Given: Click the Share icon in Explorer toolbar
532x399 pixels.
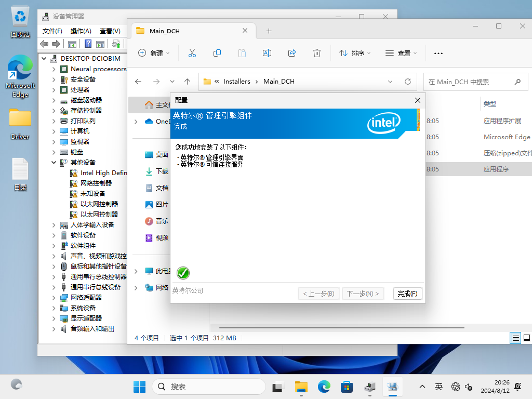Looking at the screenshot, I should pyautogui.click(x=292, y=53).
